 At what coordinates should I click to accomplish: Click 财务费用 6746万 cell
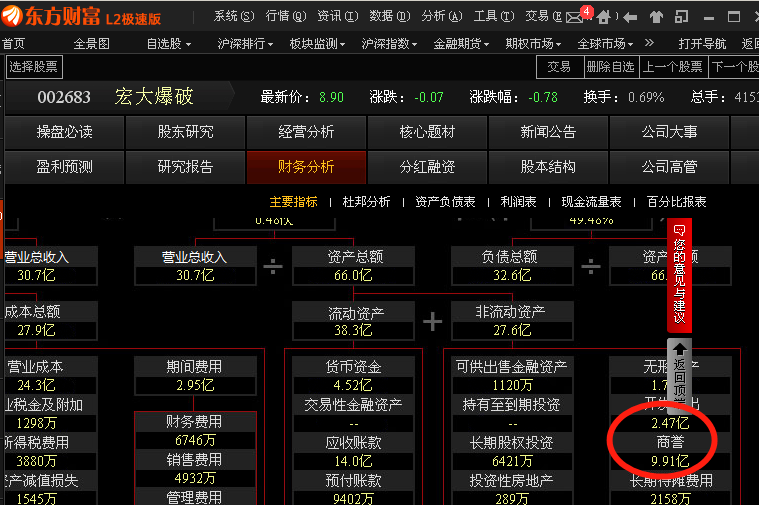point(195,431)
